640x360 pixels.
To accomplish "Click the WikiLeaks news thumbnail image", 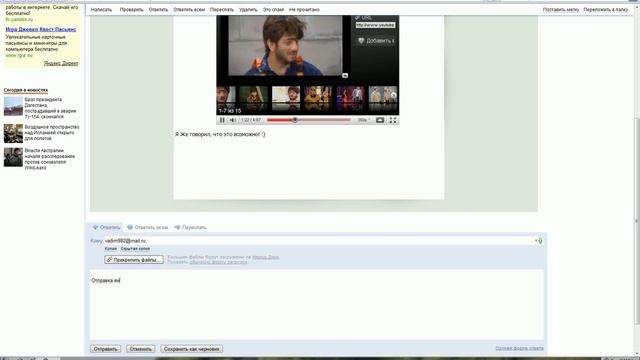I will (x=13, y=157).
